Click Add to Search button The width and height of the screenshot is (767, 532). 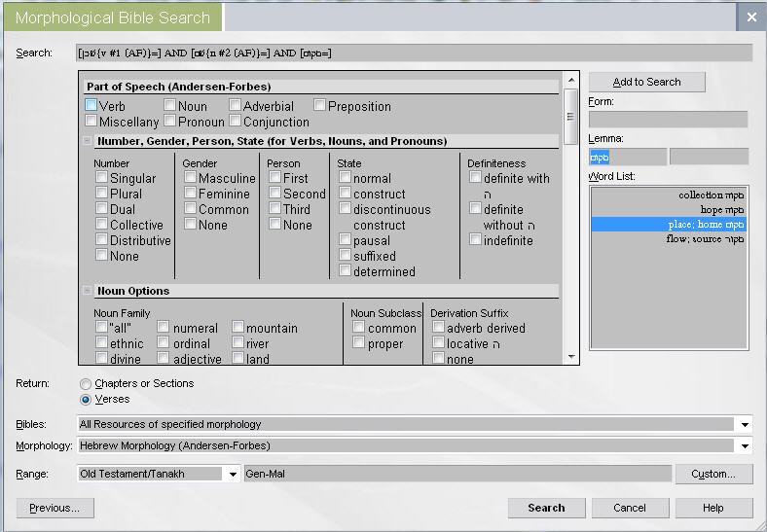[x=646, y=82]
